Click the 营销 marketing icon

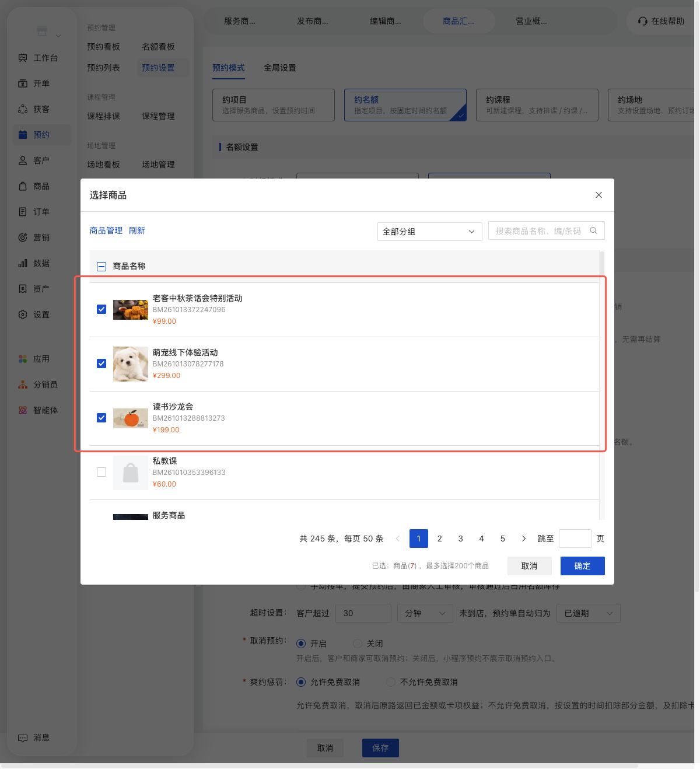point(23,237)
